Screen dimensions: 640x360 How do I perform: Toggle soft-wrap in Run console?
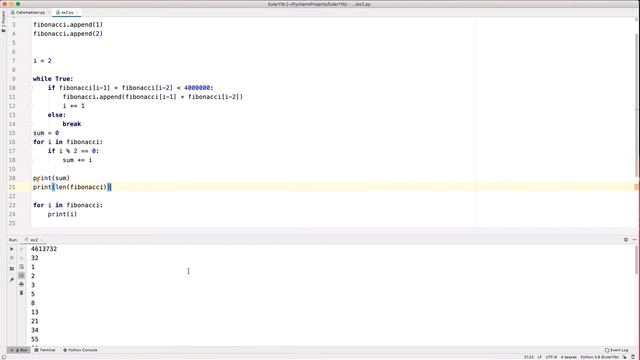coord(22,267)
